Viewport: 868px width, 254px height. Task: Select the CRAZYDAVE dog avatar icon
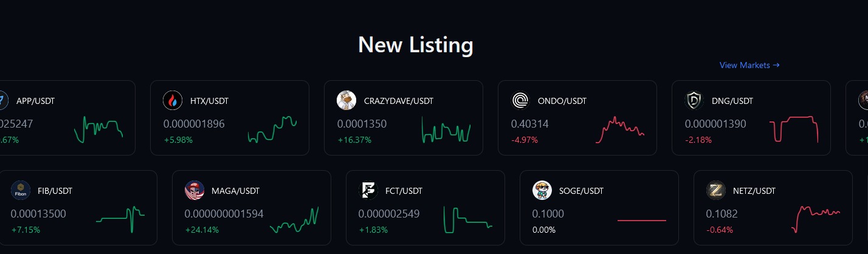(346, 100)
